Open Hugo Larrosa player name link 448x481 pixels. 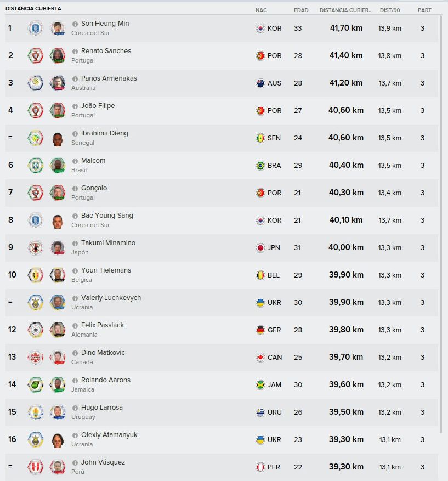pos(102,408)
